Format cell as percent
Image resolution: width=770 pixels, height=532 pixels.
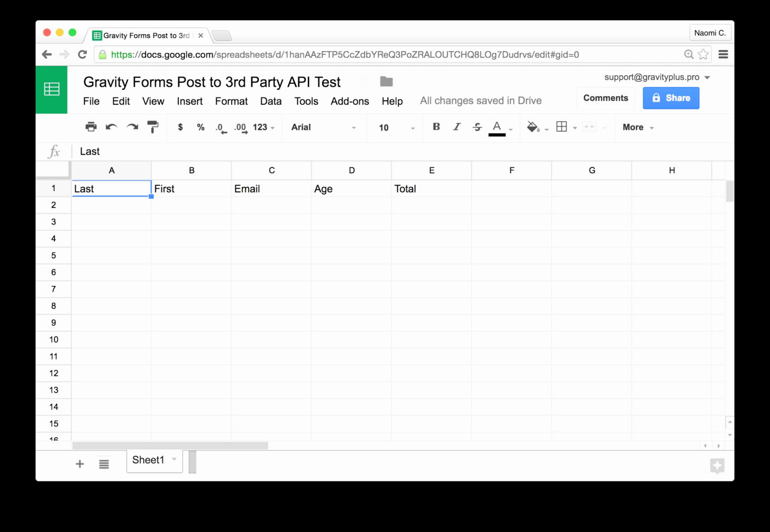click(200, 127)
